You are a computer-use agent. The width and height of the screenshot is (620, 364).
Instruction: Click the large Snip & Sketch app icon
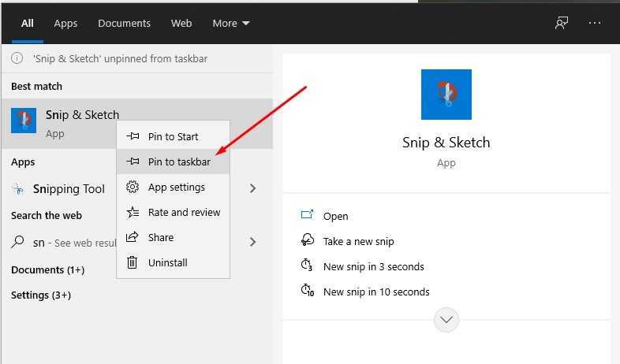coord(446,95)
